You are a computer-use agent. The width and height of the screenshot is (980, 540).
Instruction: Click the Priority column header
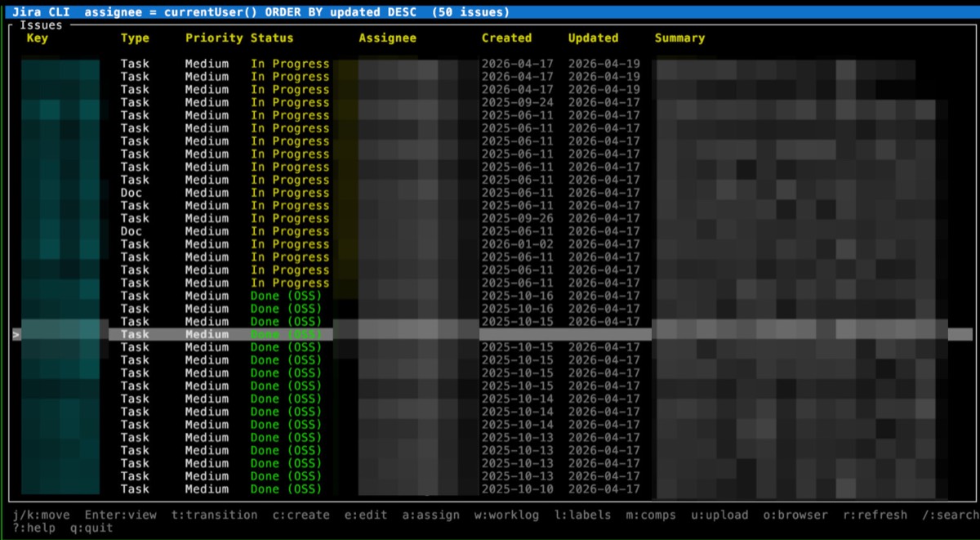click(214, 38)
